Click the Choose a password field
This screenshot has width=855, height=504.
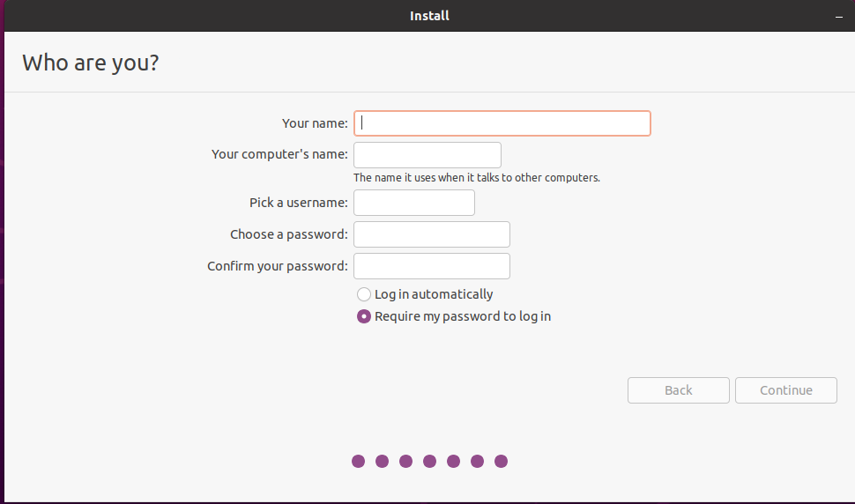coord(432,234)
